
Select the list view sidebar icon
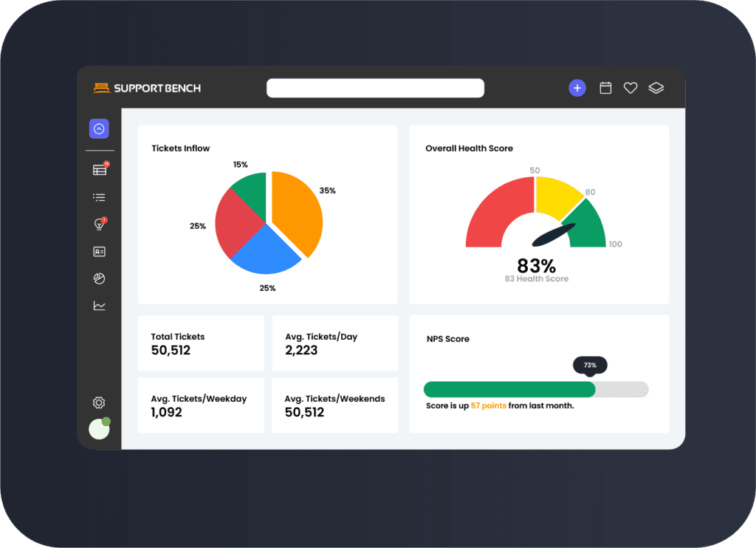click(x=100, y=197)
